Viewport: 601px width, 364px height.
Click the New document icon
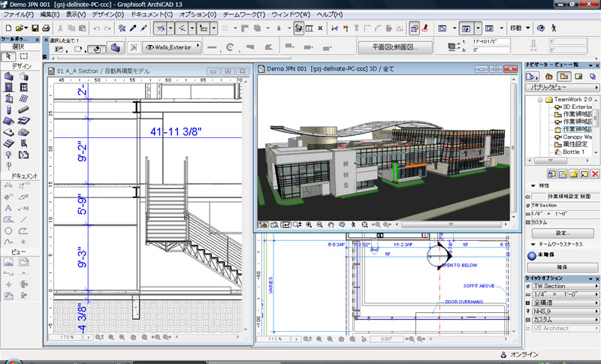coord(8,28)
